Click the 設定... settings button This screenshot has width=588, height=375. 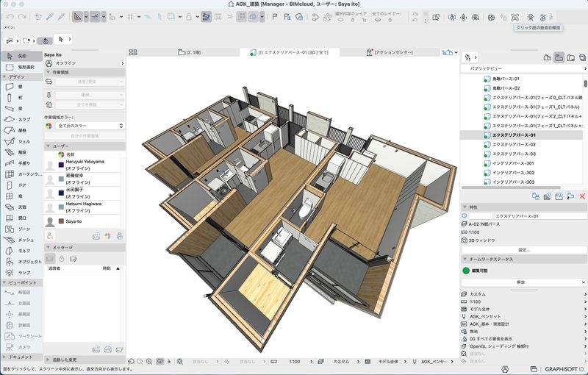click(x=523, y=250)
